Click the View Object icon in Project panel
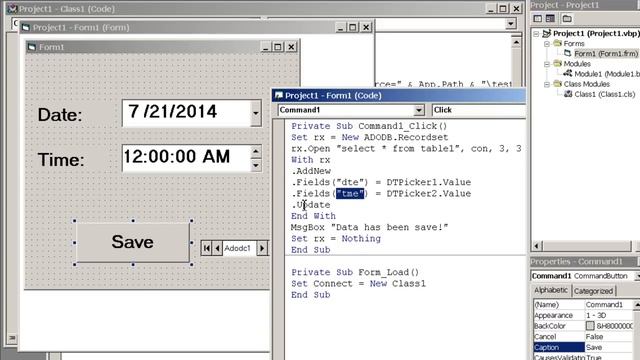Image resolution: width=640 pixels, height=360 pixels. 550,18
